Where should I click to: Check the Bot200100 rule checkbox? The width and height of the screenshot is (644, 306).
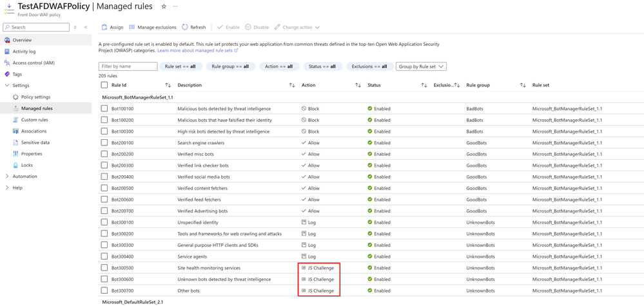click(104, 143)
